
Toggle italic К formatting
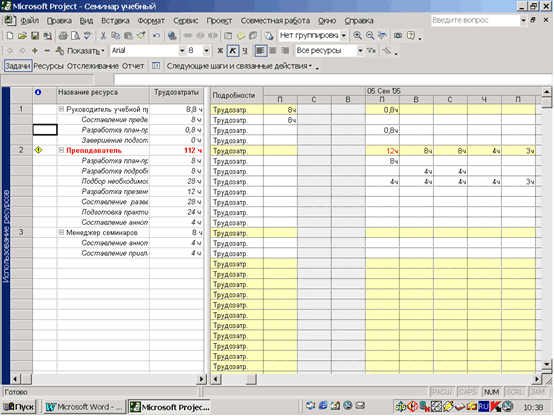pyautogui.click(x=232, y=51)
